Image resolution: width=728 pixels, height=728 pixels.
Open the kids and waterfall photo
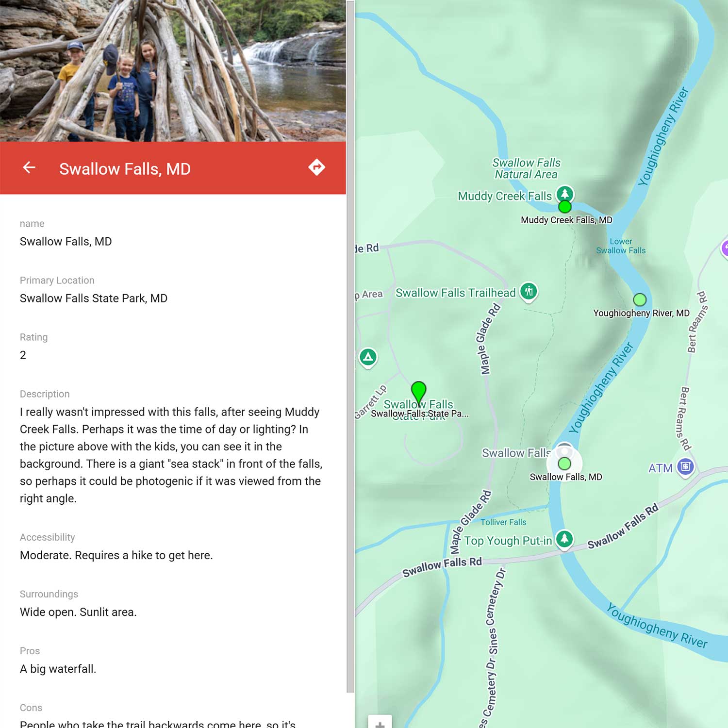tap(173, 71)
